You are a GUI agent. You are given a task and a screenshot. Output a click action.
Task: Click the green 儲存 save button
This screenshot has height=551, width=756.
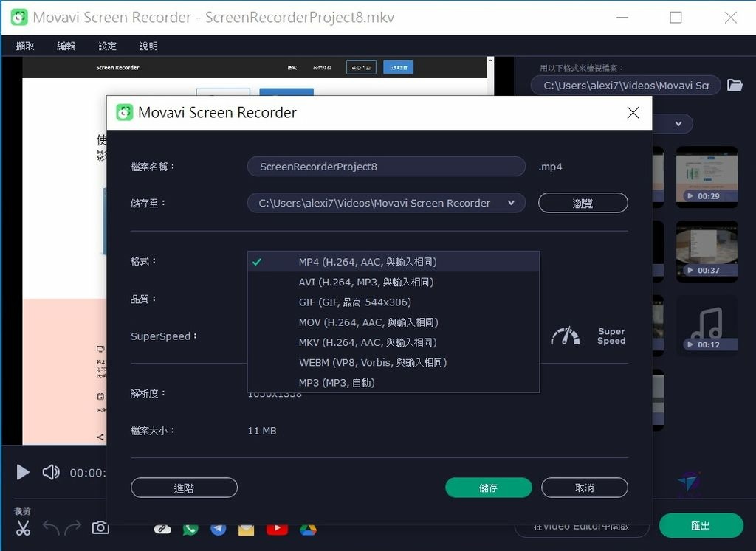pos(489,488)
